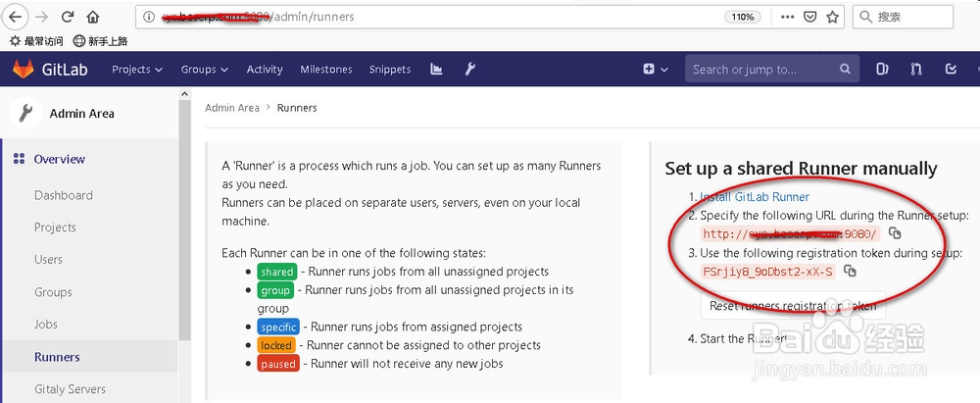This screenshot has width=980, height=403.
Task: Click the magnifier icon in GitLab search
Action: tap(845, 70)
